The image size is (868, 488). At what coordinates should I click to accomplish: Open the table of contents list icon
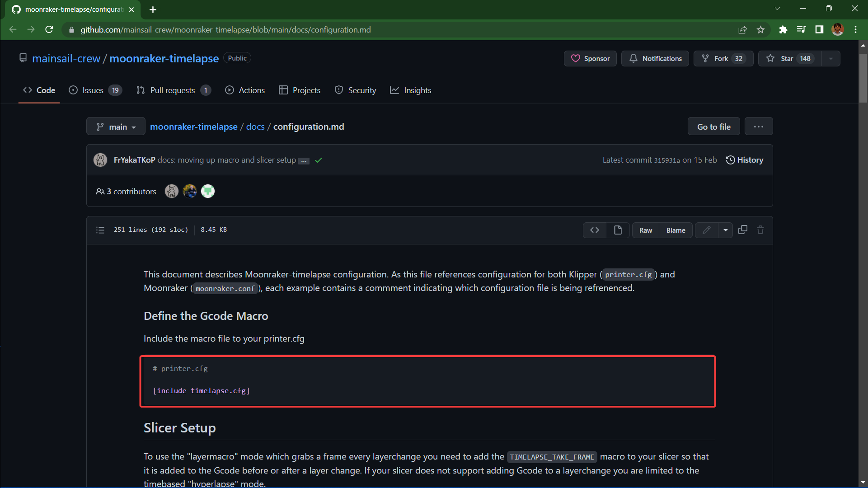(x=100, y=230)
